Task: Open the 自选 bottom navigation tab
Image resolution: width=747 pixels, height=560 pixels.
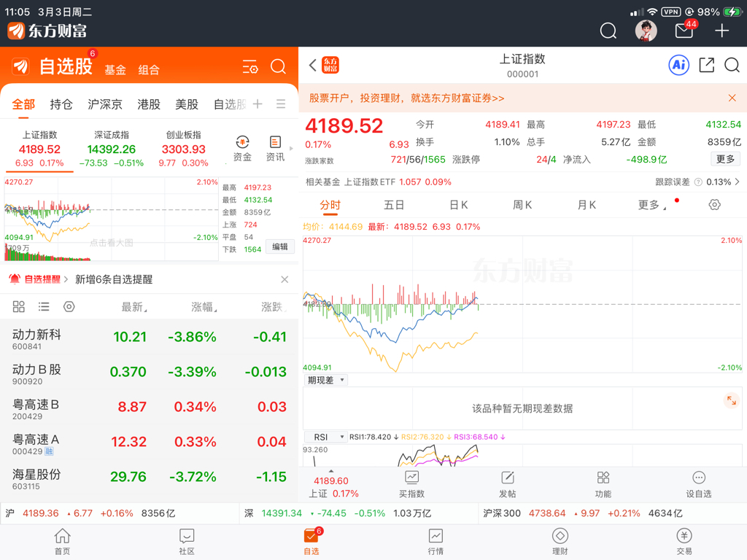Action: click(311, 542)
